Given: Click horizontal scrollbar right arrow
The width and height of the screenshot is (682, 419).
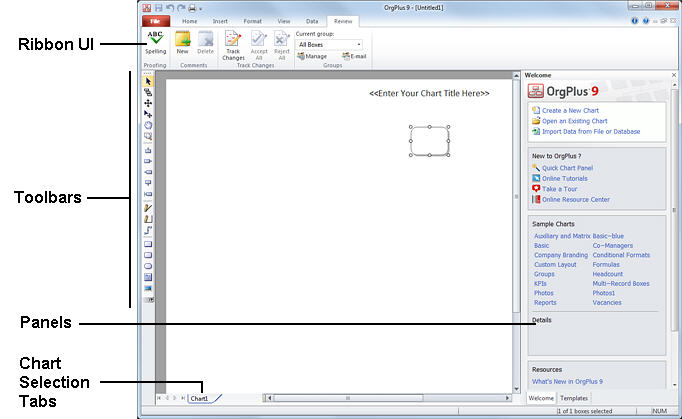Looking at the screenshot, I should coord(507,398).
